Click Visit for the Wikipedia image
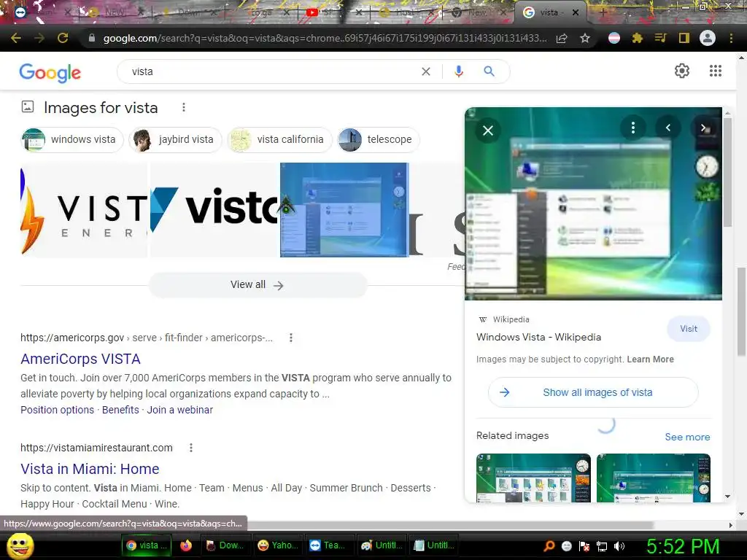This screenshot has width=747, height=560. (689, 329)
